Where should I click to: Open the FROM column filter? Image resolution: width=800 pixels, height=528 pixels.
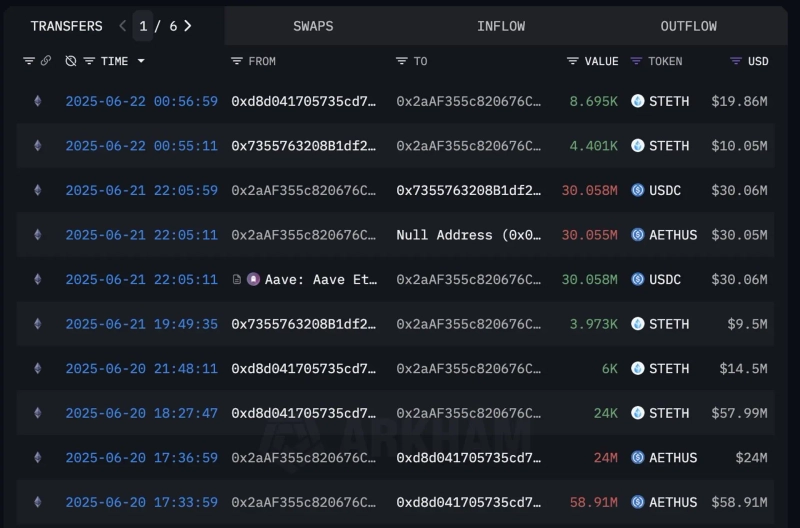pyautogui.click(x=237, y=61)
